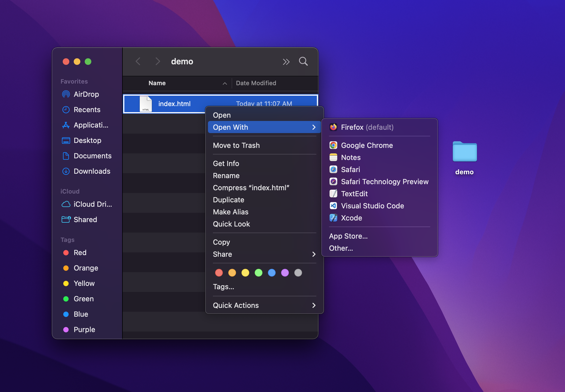Click the TextEdit app icon
565x392 pixels.
pos(333,194)
